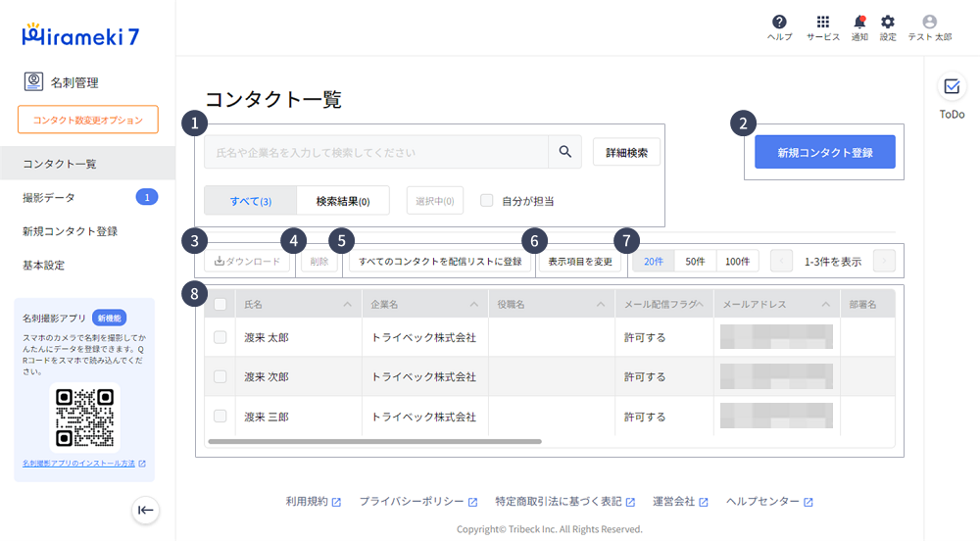Viewport: 980px width, 541px height.
Task: Sort by メール配信フラグ column arrow
Action: (x=700, y=304)
